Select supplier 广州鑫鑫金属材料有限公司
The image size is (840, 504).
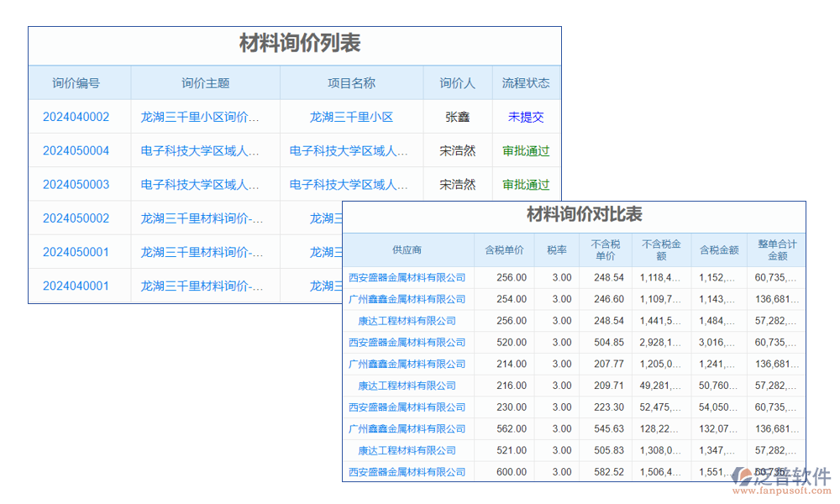[x=408, y=299]
